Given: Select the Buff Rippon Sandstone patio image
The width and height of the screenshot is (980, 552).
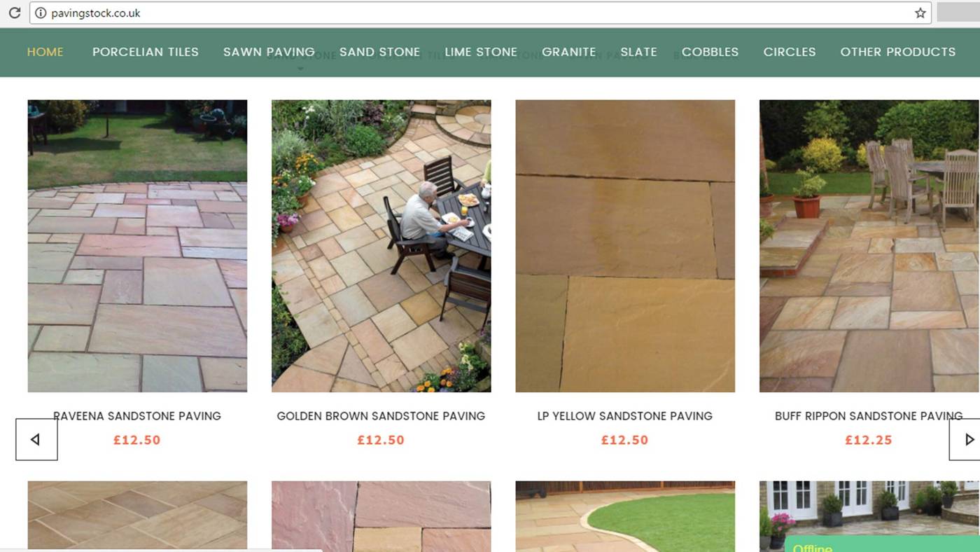Looking at the screenshot, I should [x=869, y=246].
